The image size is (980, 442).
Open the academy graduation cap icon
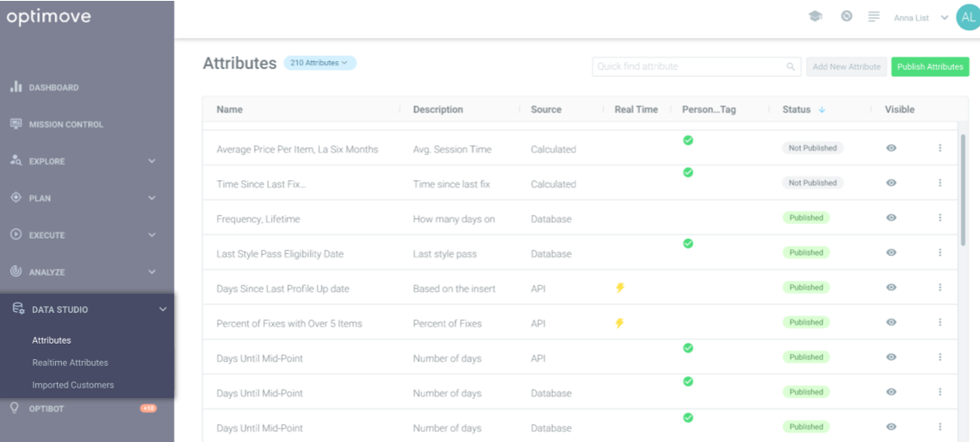pos(815,17)
